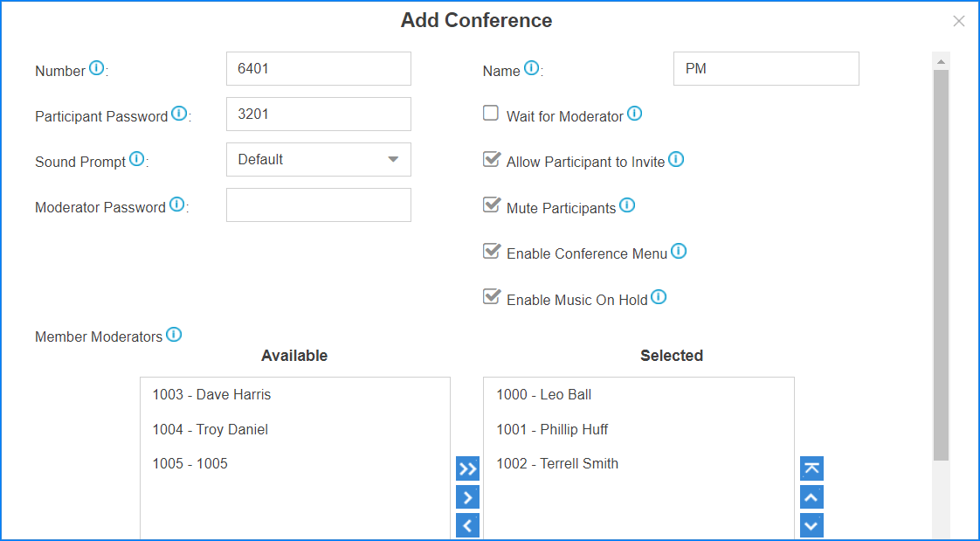This screenshot has width=980, height=541.
Task: Click info icon for Enable Music On Hold
Action: click(658, 296)
